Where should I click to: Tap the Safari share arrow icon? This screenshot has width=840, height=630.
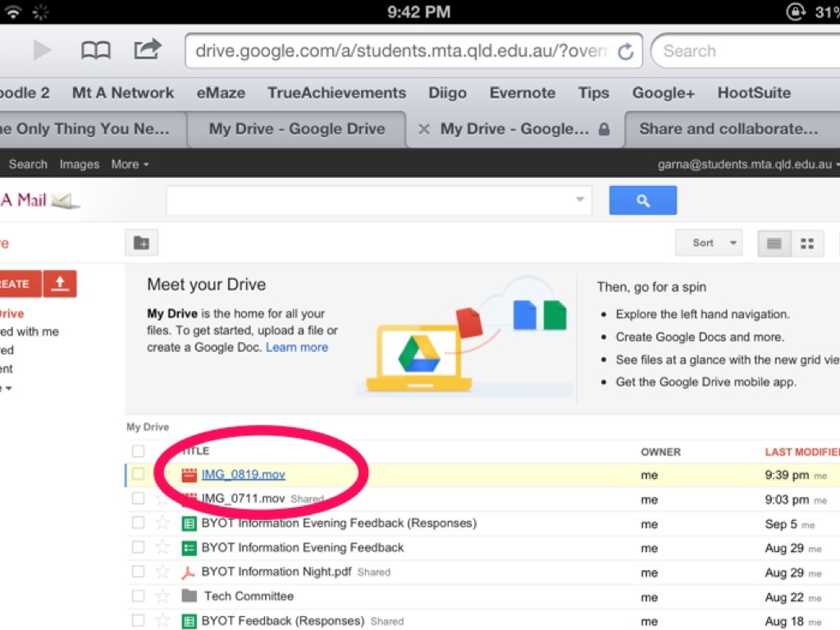tap(148, 50)
